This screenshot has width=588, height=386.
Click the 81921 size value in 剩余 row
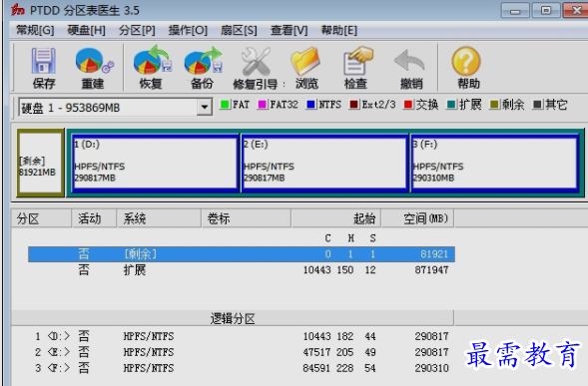pos(434,254)
